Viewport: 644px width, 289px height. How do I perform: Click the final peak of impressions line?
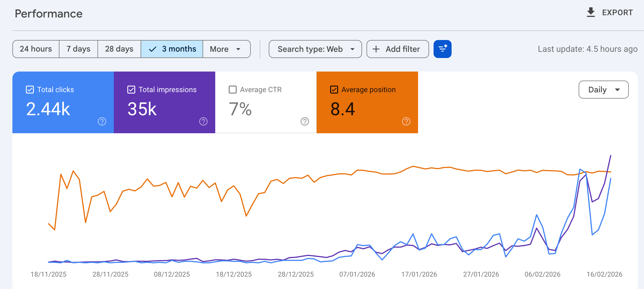tap(610, 155)
